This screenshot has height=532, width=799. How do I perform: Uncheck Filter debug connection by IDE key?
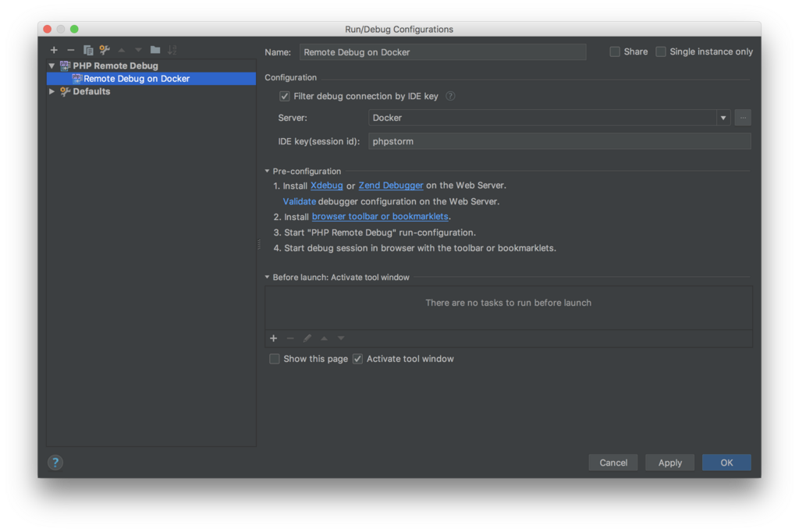click(284, 96)
